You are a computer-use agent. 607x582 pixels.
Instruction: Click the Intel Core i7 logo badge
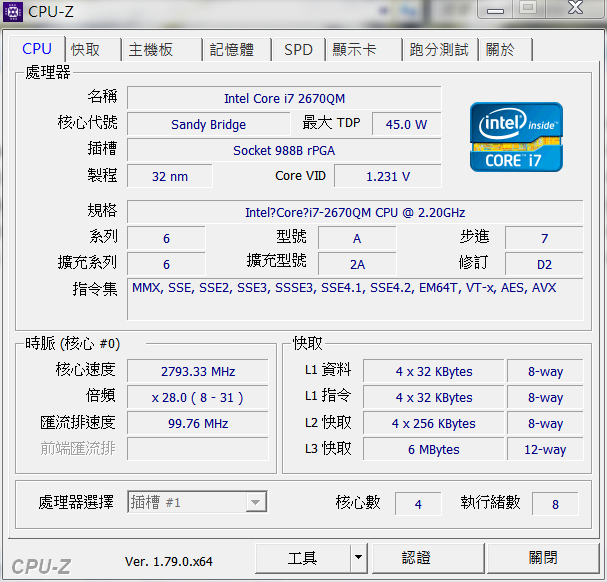(516, 137)
